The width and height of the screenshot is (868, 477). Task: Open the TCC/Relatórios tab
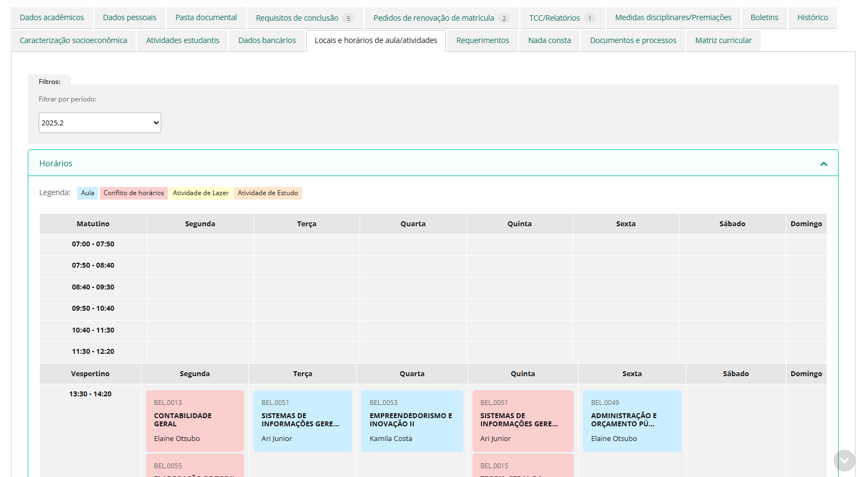562,18
